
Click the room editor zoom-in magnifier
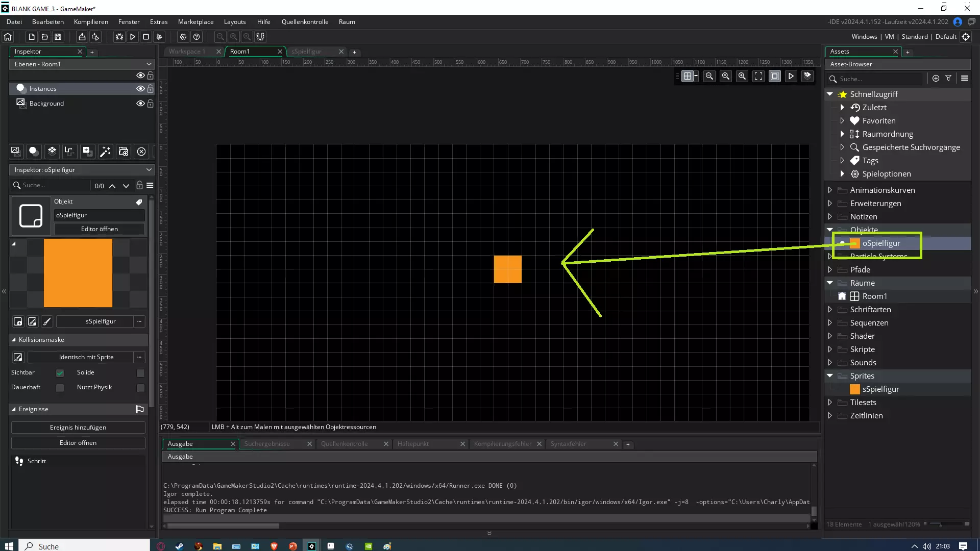coord(742,76)
